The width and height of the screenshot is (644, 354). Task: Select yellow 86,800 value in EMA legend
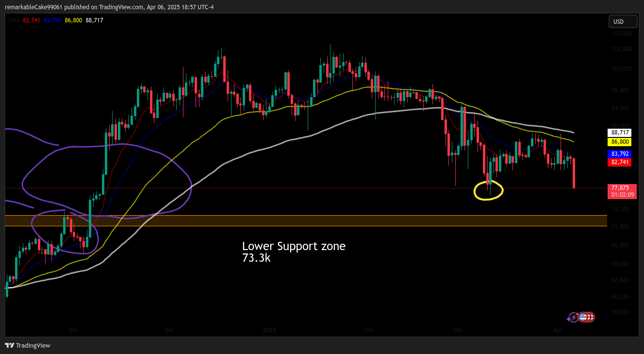(73, 20)
